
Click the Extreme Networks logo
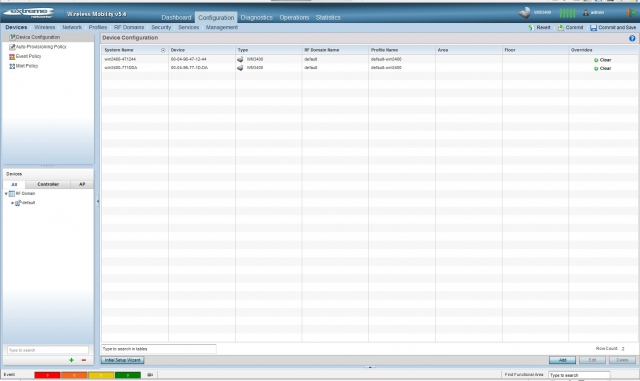point(28,13)
